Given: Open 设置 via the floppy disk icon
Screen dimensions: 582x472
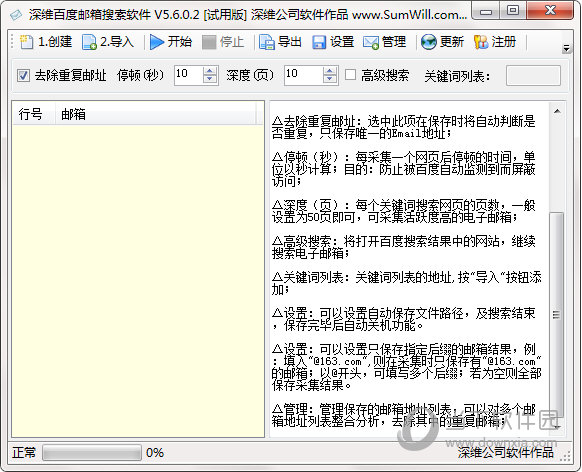Looking at the screenshot, I should coord(319,42).
